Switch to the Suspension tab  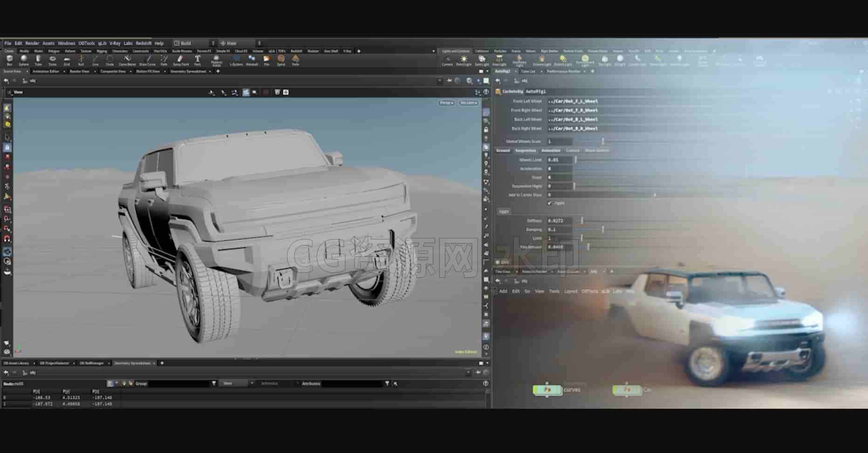526,151
